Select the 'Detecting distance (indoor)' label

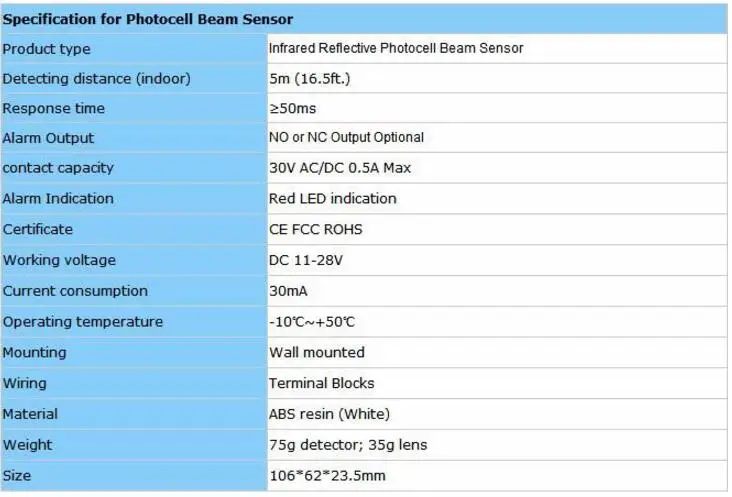pos(96,78)
